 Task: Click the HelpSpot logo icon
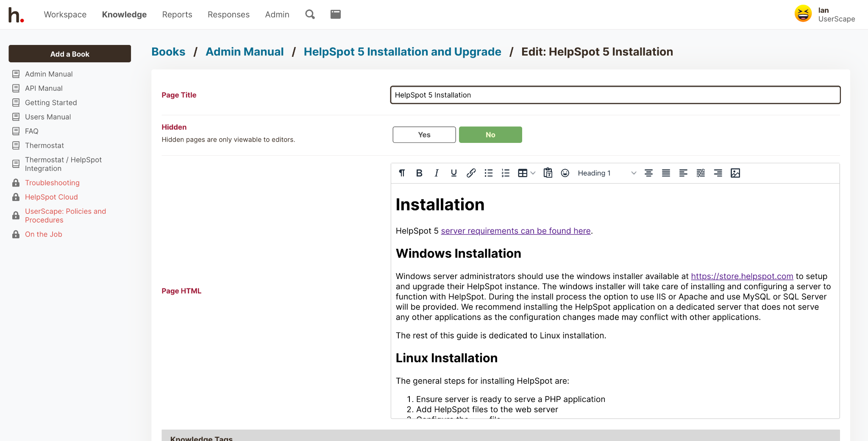click(x=16, y=15)
